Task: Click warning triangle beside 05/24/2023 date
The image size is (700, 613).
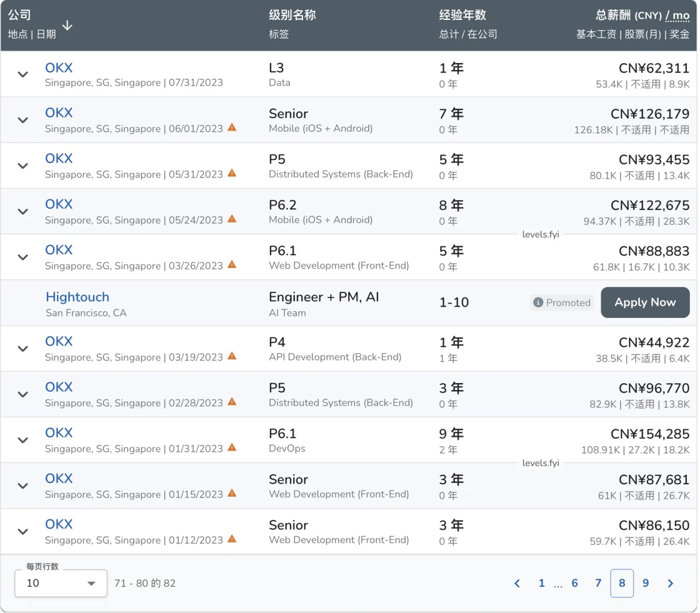Action: [232, 219]
